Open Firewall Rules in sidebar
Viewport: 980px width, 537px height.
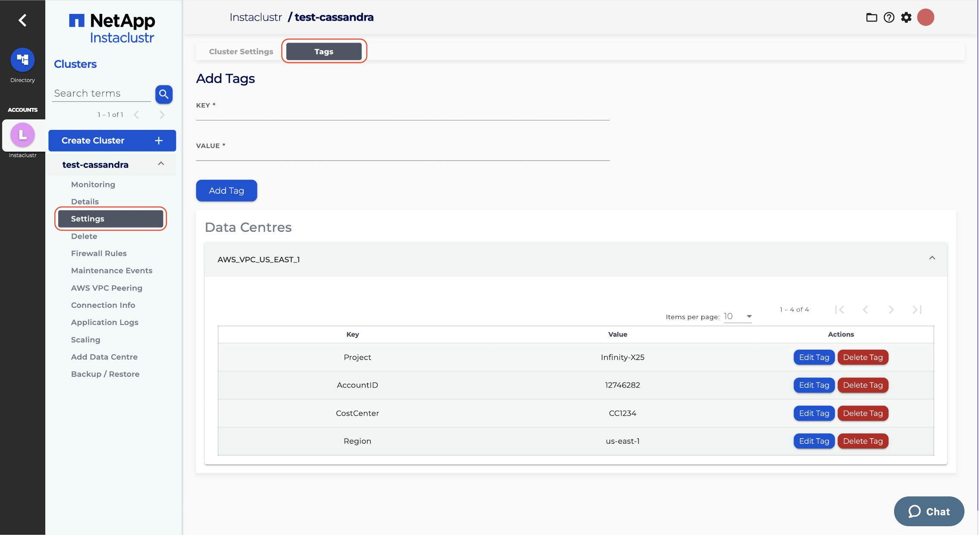tap(99, 253)
